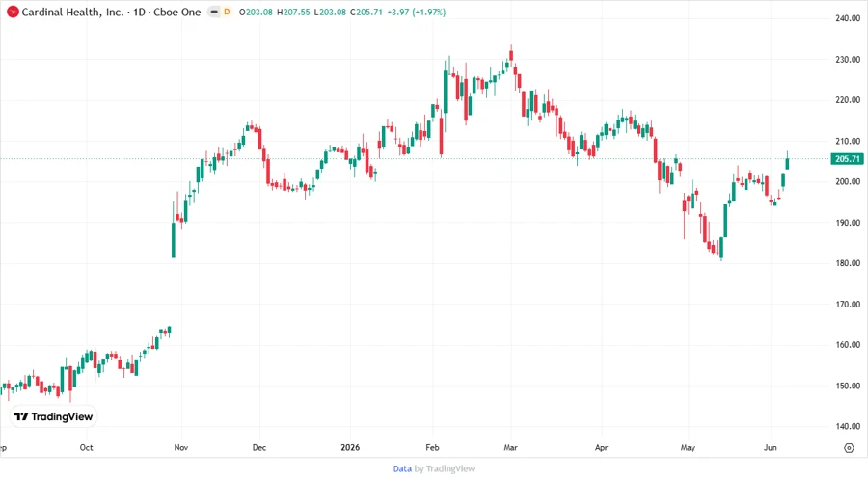Click the 170.00 price axis label
Viewport: 868px width, 480px height.
pyautogui.click(x=848, y=305)
